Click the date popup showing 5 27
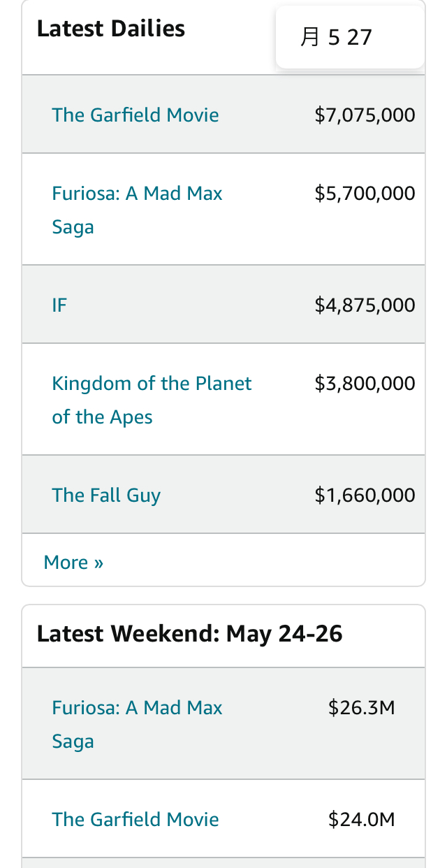Viewport: 447px width, 868px height. pos(349,36)
